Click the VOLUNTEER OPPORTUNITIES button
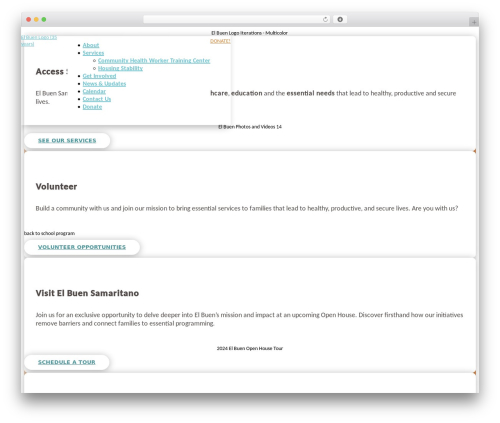The width and height of the screenshot is (500, 423). point(82,247)
